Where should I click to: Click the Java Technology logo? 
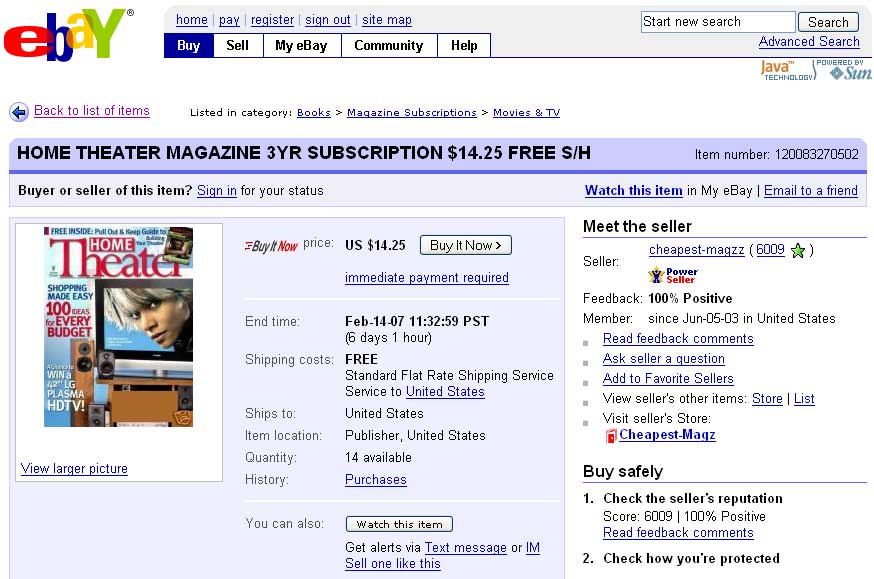787,70
